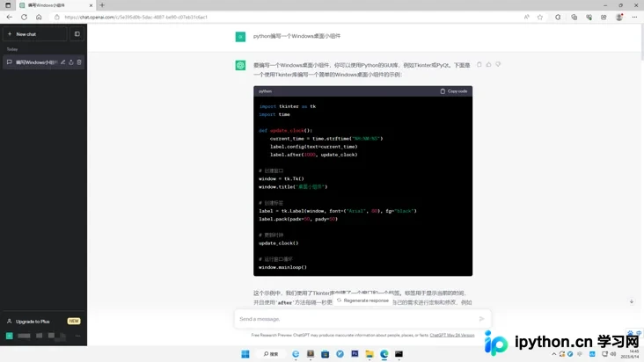Copy the response with the clipboard icon

[x=479, y=64]
